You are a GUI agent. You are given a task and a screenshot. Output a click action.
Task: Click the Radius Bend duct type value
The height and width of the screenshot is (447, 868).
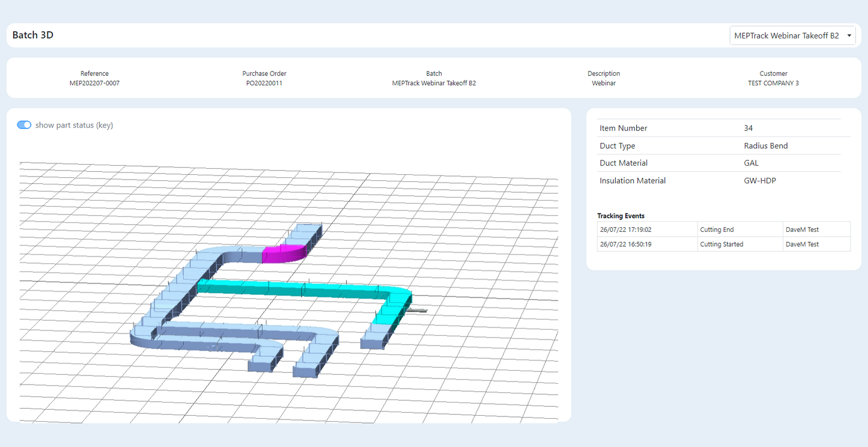point(765,145)
